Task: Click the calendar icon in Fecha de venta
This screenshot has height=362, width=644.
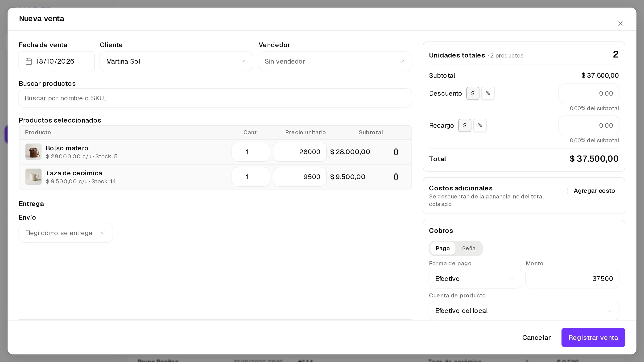Action: [x=29, y=62]
